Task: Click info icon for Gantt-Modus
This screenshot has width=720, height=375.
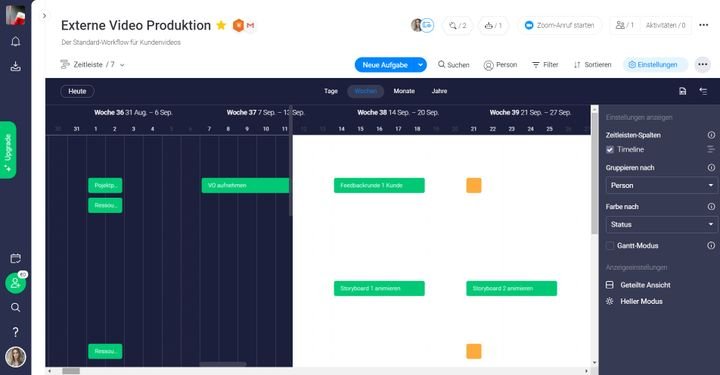Action: pyautogui.click(x=711, y=246)
